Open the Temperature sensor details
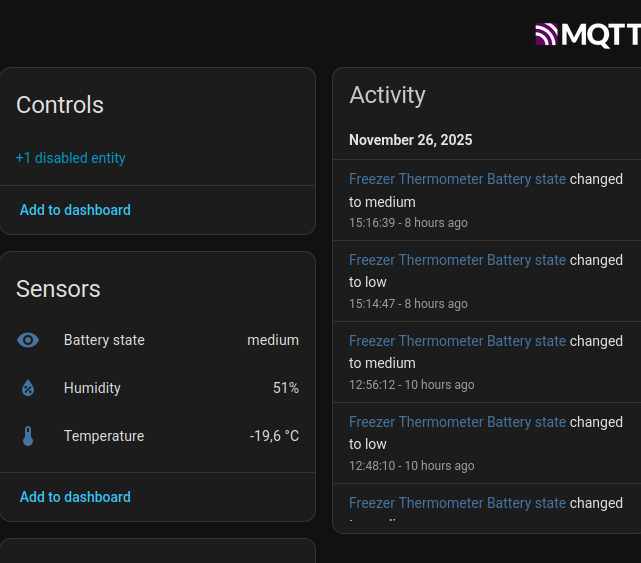Screen dimensions: 641x563 (x=104, y=436)
